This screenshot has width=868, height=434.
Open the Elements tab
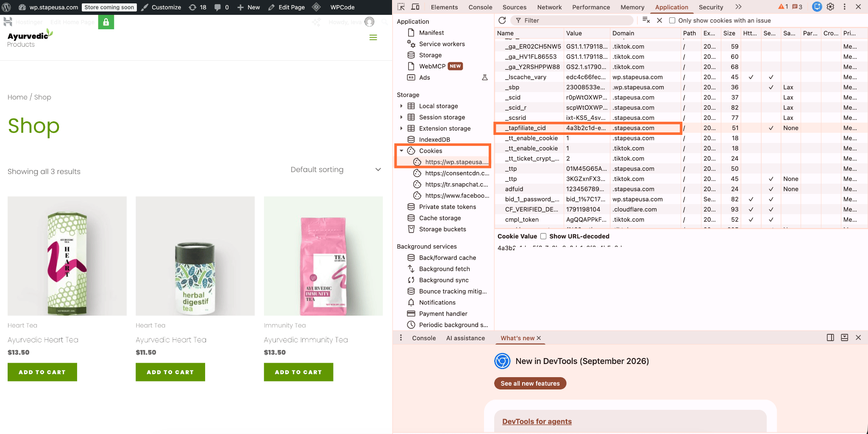coord(444,7)
